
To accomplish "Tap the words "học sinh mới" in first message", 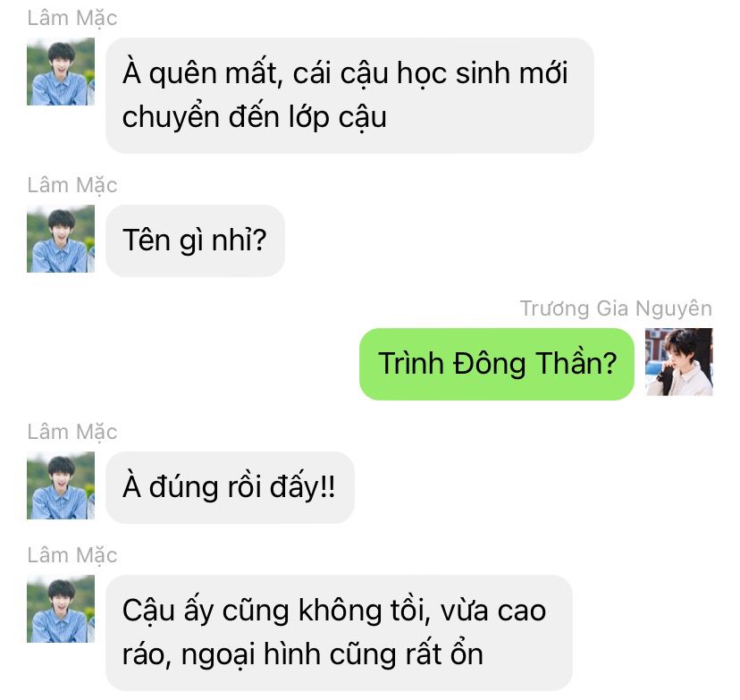I will [483, 74].
